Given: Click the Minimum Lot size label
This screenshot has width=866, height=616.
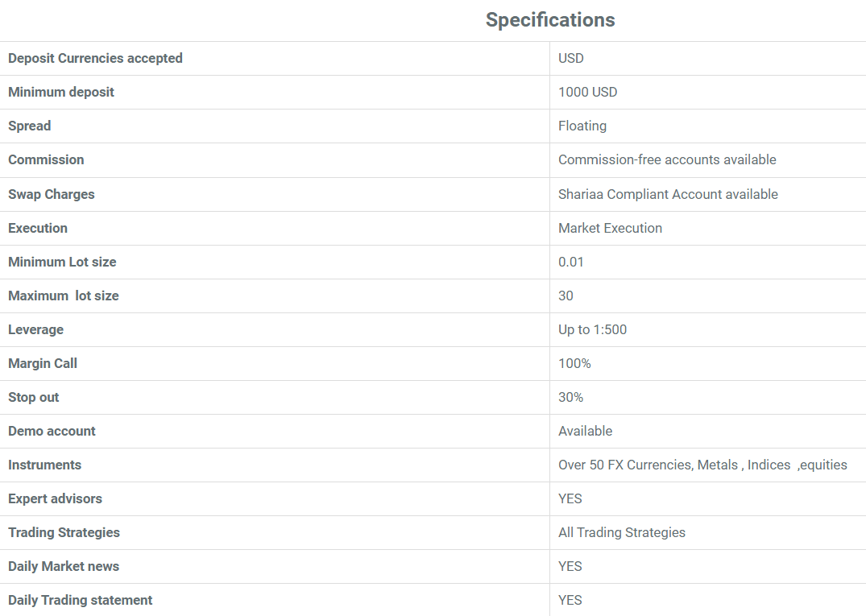Looking at the screenshot, I should (62, 262).
